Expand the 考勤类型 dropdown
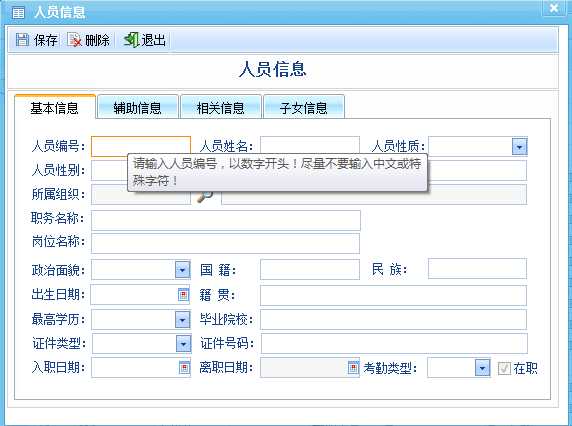Screen dimensions: 572x426 (482, 368)
